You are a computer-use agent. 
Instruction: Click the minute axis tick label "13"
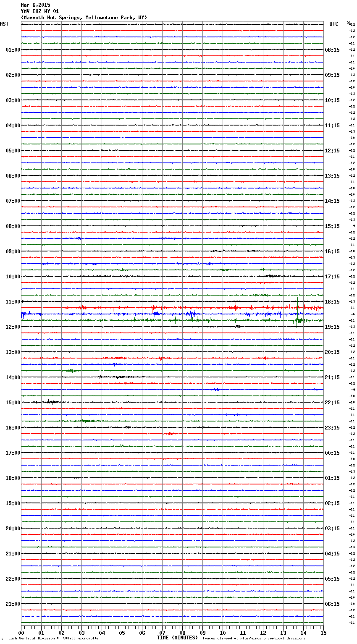283,633
